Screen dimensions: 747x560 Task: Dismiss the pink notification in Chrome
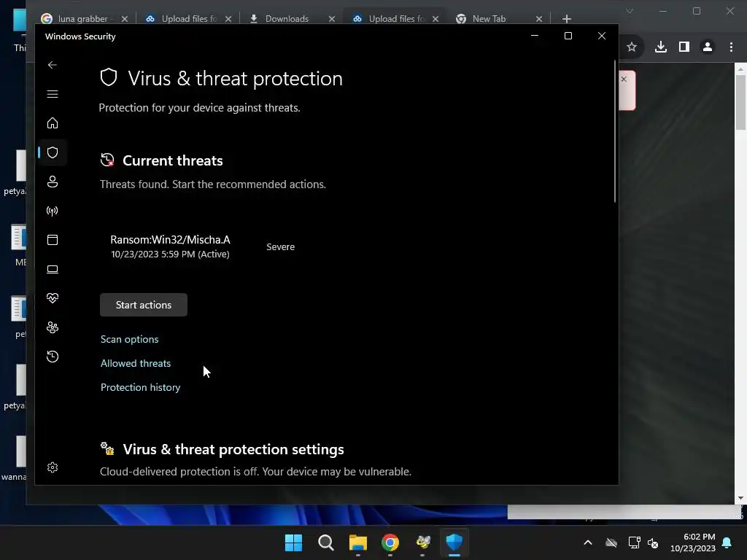[x=624, y=79]
